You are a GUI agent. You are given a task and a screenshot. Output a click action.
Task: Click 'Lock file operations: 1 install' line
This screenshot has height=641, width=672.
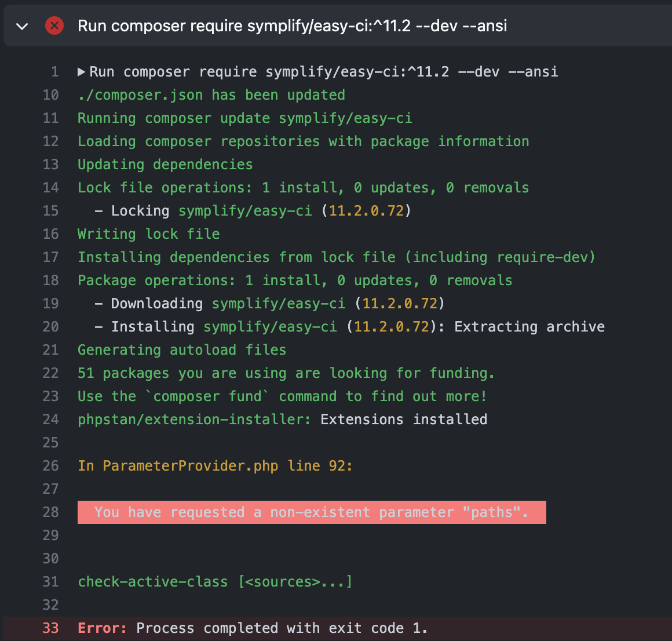(x=304, y=187)
